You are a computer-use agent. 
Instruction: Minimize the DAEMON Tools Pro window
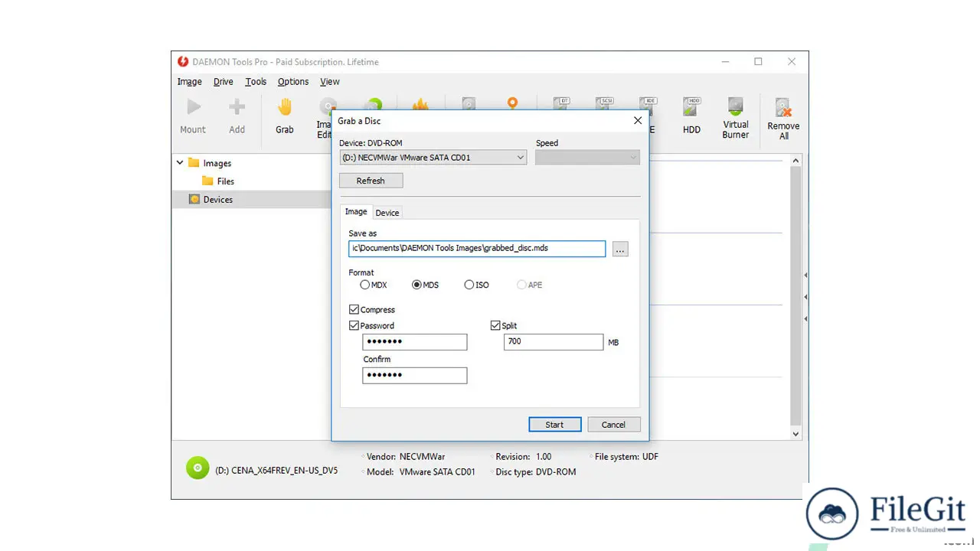(x=724, y=62)
